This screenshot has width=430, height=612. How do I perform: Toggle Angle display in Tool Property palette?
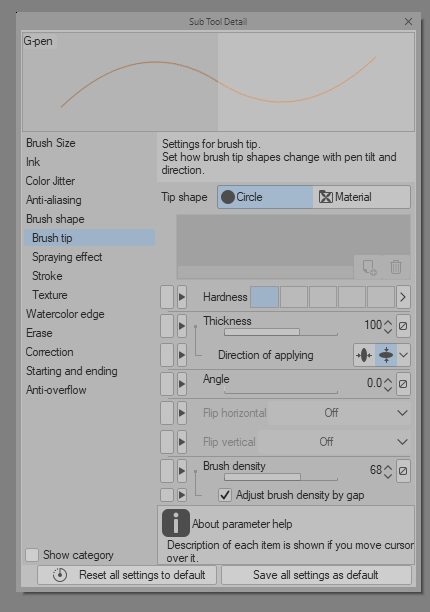pos(167,384)
